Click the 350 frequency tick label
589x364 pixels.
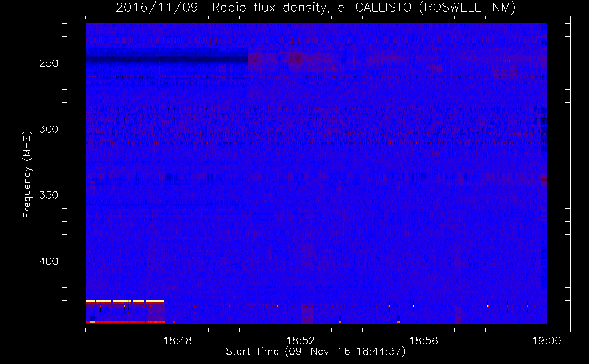49,195
